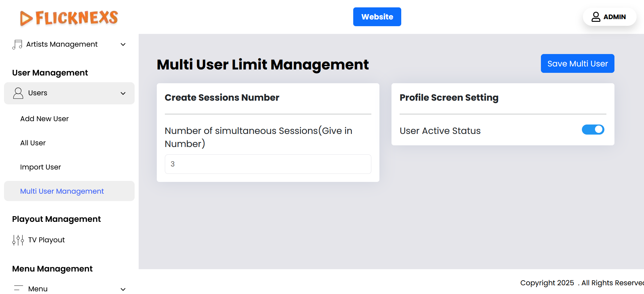The height and width of the screenshot is (294, 644).
Task: Open the Artists Management menu item
Action: click(62, 44)
